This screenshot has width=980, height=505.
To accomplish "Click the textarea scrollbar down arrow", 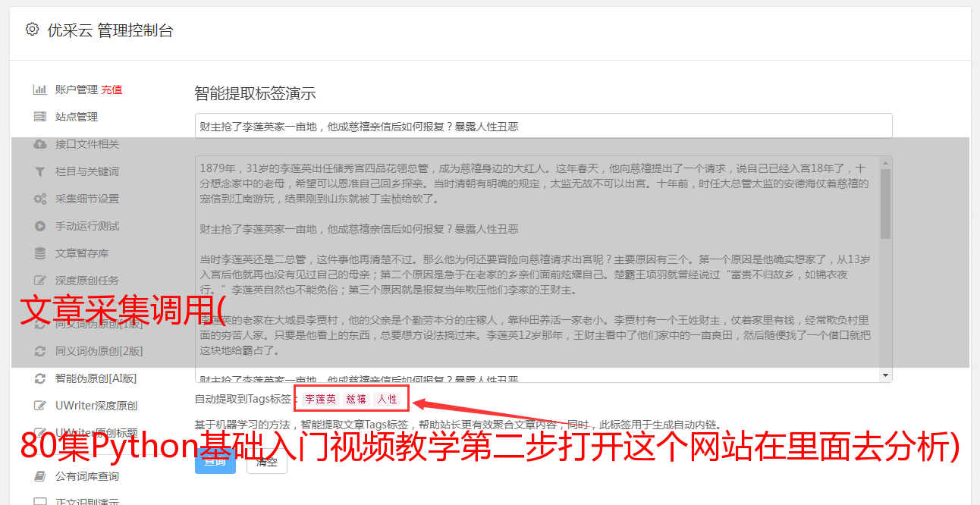I will click(x=885, y=375).
